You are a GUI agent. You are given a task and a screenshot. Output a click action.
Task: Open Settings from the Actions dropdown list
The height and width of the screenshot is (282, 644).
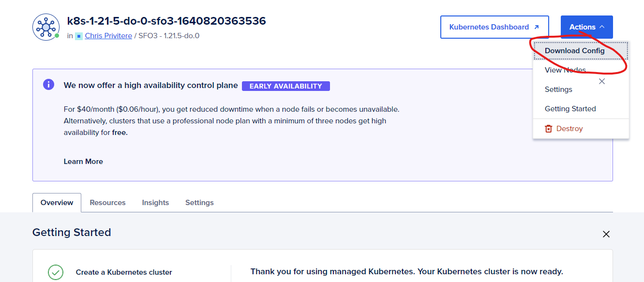point(558,89)
